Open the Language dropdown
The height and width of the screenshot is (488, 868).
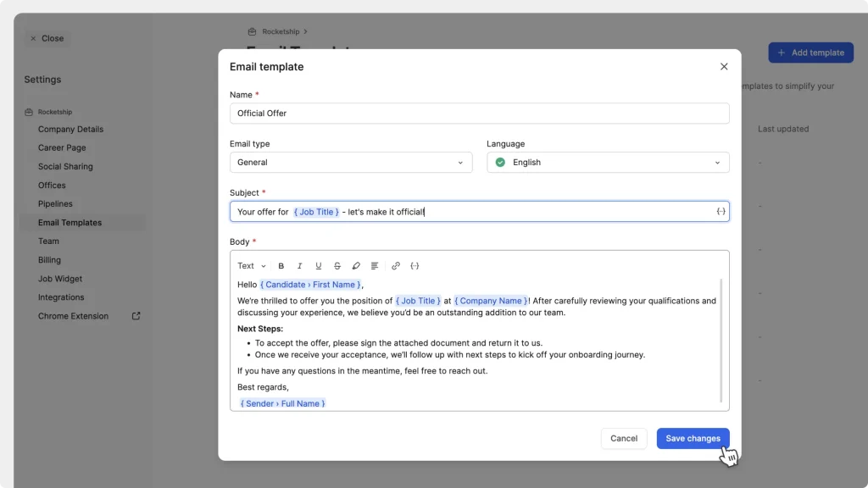pyautogui.click(x=607, y=162)
